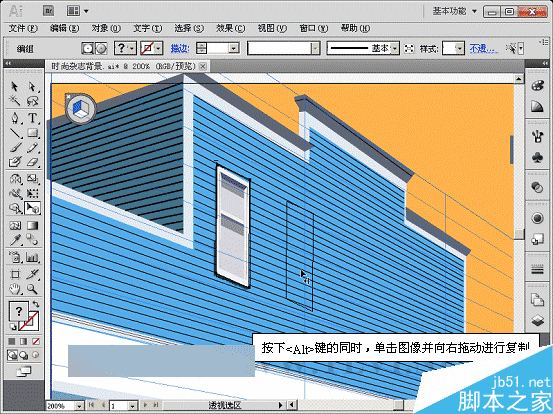The image size is (553, 414).
Task: Set paint mode to Color
Action: point(12,341)
